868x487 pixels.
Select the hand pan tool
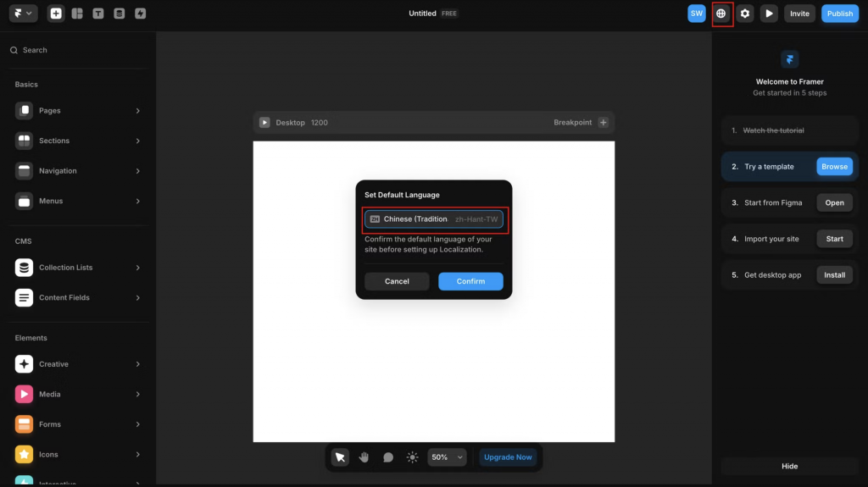(x=364, y=457)
